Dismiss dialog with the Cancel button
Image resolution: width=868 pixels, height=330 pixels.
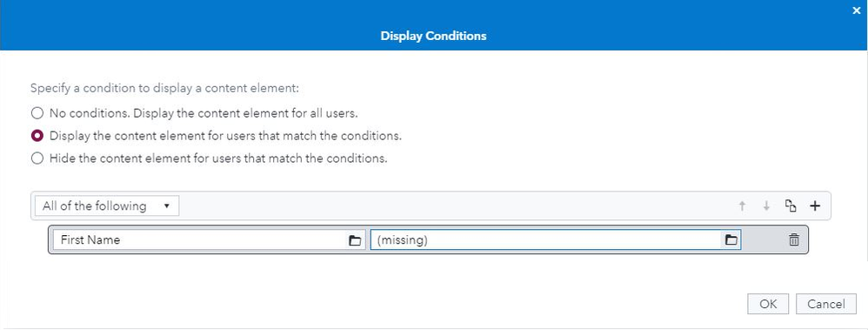click(x=826, y=304)
